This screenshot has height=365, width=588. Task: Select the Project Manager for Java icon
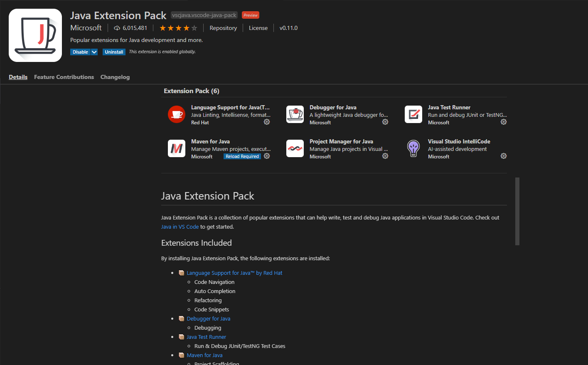[295, 148]
